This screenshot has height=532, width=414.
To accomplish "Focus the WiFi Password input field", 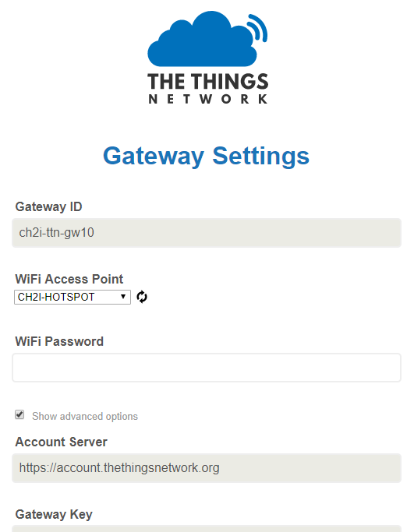I will (x=207, y=368).
